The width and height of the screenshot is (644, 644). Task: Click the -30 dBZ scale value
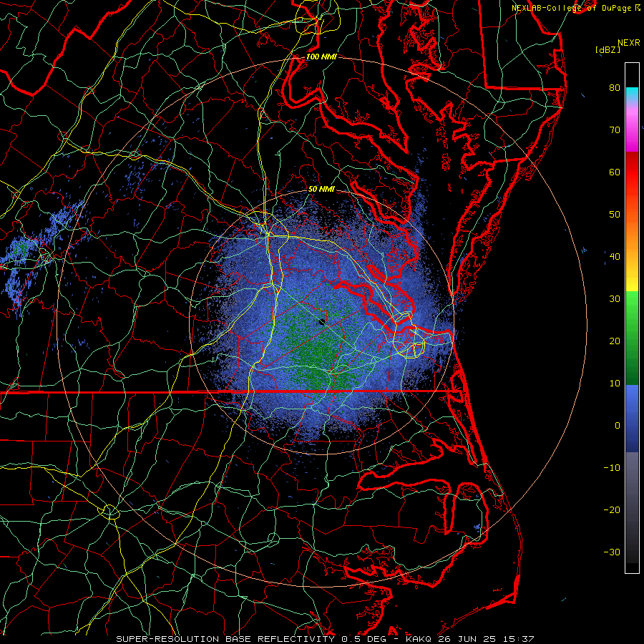(x=612, y=552)
